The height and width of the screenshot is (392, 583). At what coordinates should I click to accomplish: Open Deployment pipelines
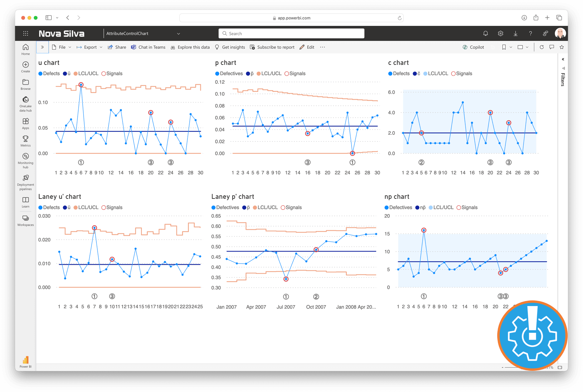click(26, 183)
